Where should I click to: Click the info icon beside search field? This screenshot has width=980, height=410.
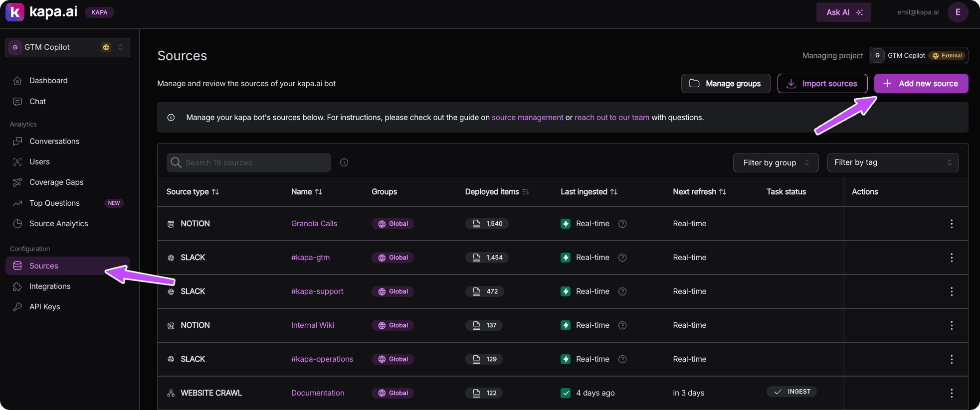[344, 163]
